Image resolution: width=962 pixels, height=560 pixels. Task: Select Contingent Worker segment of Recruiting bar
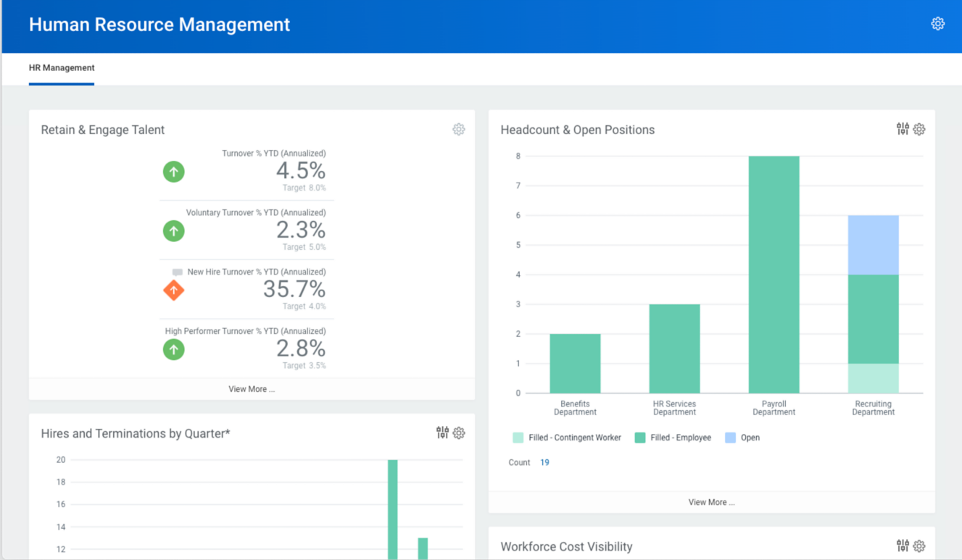[x=873, y=378]
